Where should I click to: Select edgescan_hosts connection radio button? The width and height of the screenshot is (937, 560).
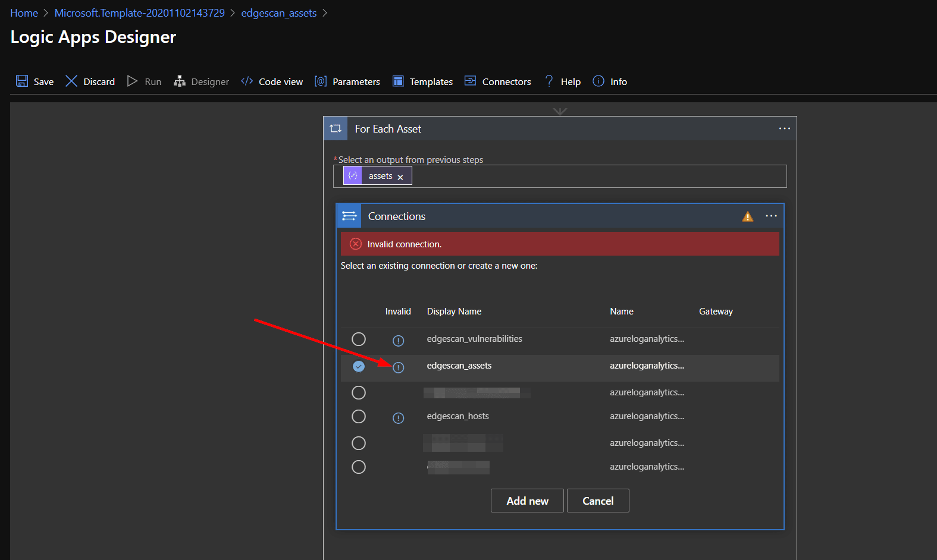coord(359,416)
